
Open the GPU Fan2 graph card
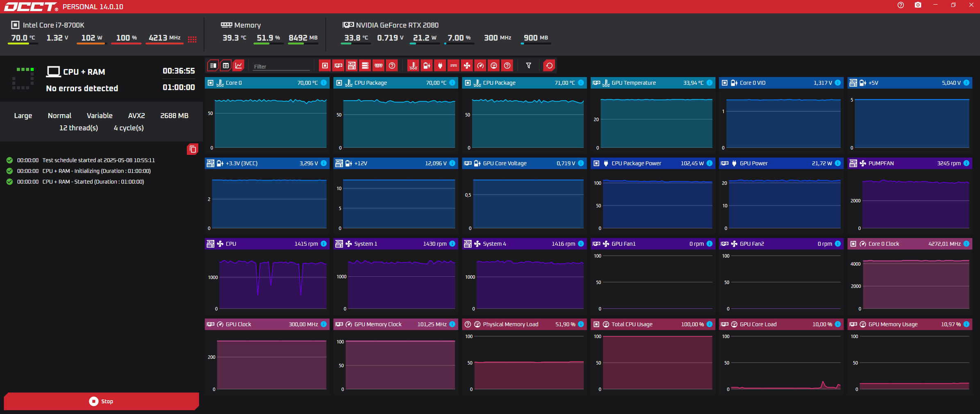[781, 276]
